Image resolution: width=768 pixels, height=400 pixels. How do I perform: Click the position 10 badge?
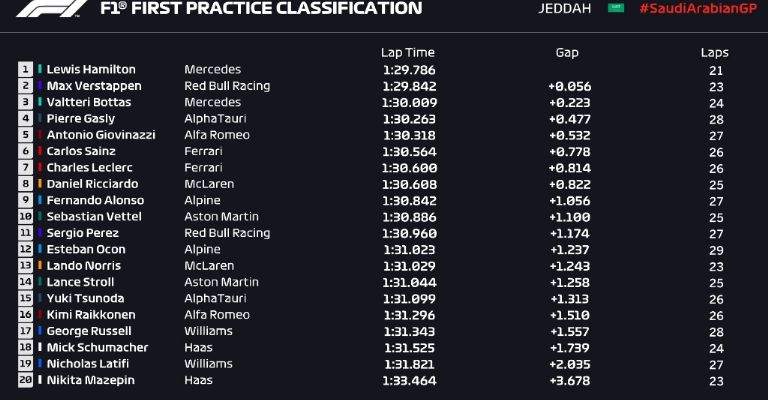tap(25, 217)
